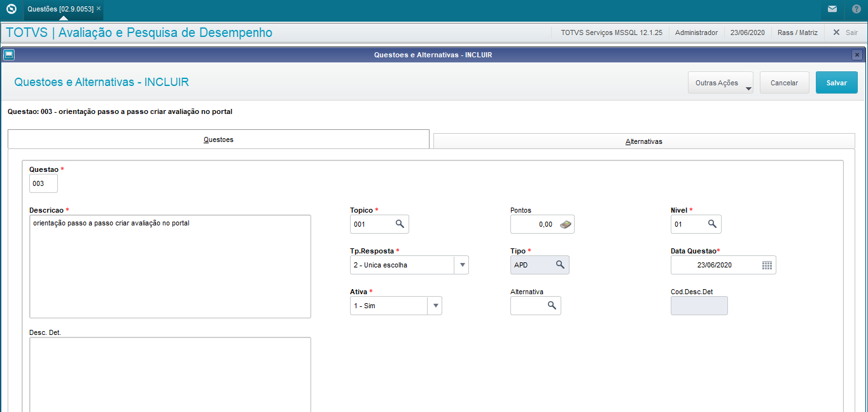The image size is (868, 412).
Task: Click the Rass / Matriz company label
Action: click(797, 32)
